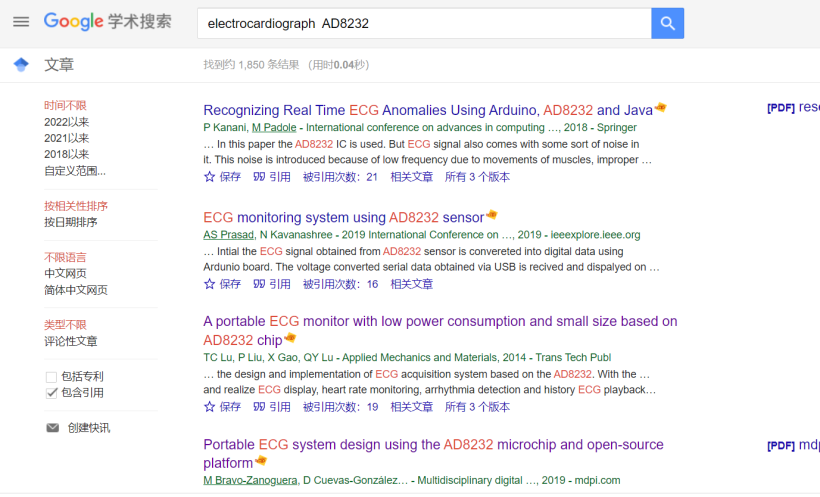Open 自定义范围 custom date range
820x497 pixels.
pyautogui.click(x=75, y=171)
